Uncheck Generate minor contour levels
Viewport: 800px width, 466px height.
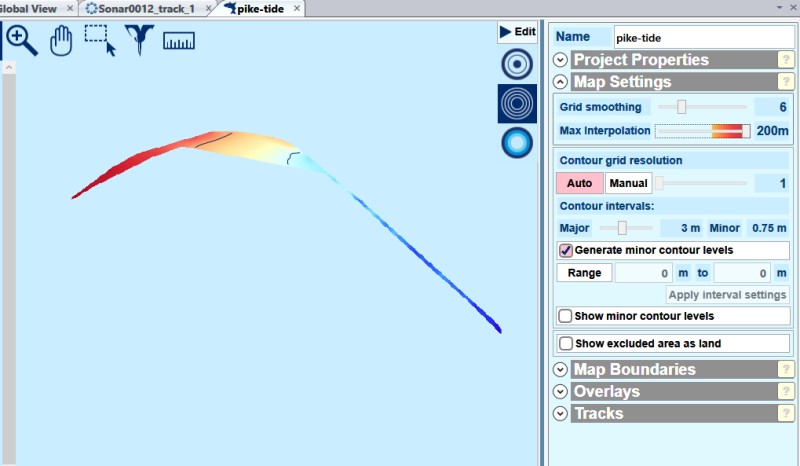pos(566,250)
